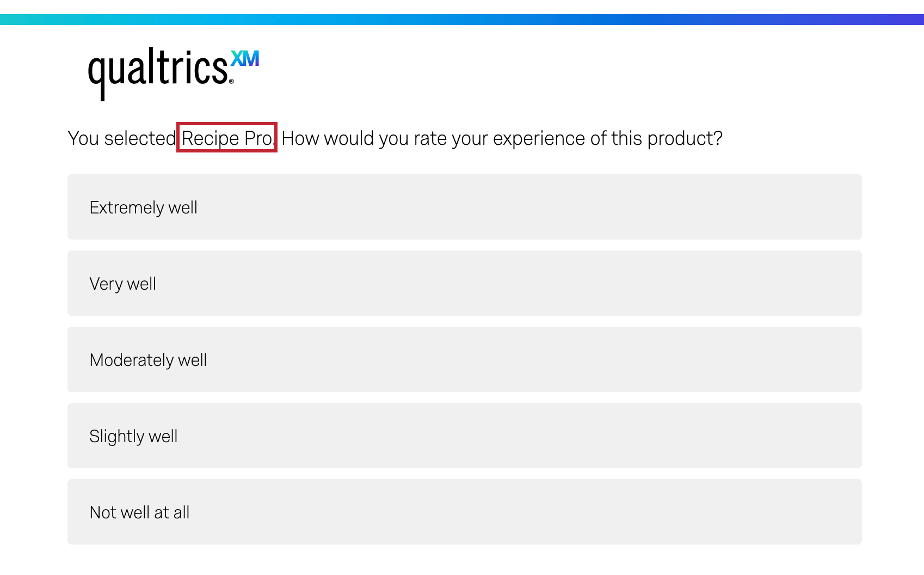The image size is (924, 575).
Task: Click the XM mark beside the Qualtrics logo
Action: pos(245,59)
